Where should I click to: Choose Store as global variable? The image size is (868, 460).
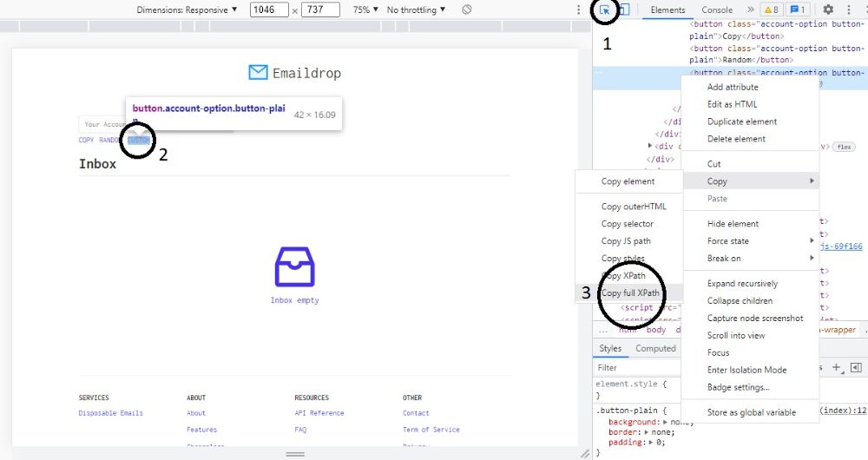[750, 412]
